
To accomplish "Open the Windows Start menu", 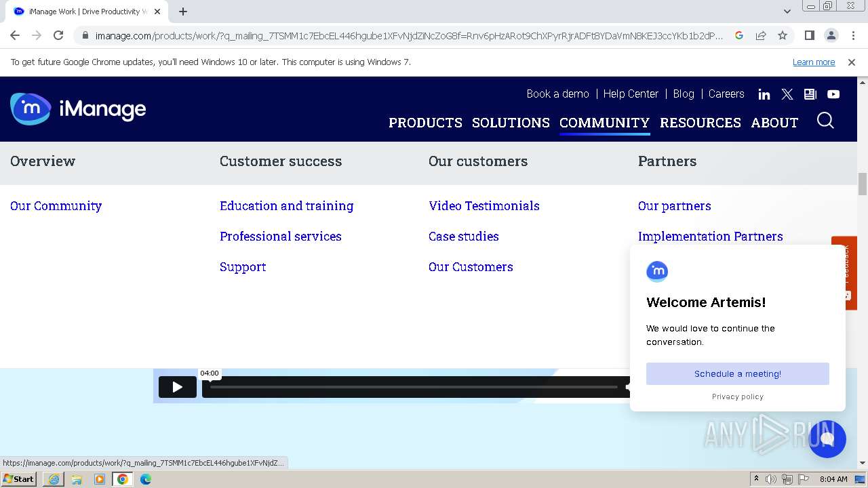I will (x=18, y=479).
